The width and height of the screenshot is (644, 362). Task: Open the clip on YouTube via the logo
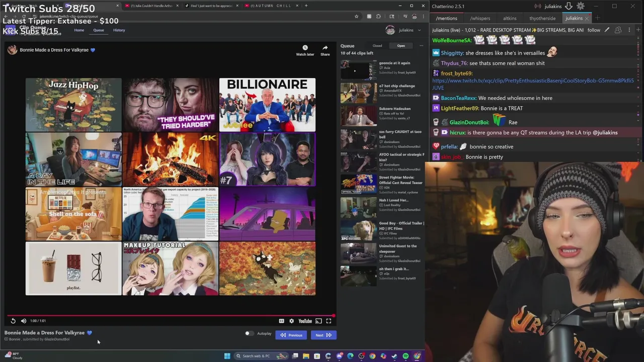pyautogui.click(x=305, y=321)
